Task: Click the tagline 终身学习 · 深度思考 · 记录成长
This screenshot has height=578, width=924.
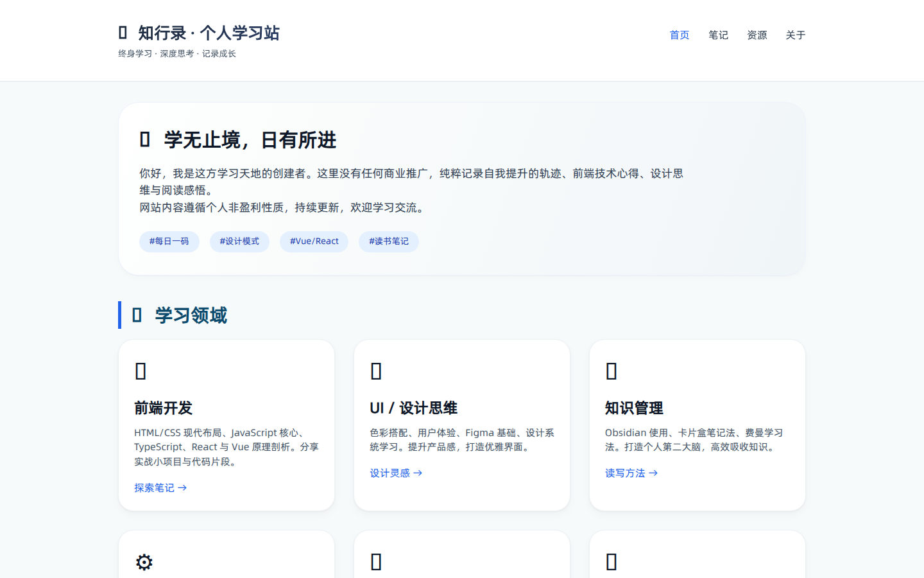Action: 177,54
